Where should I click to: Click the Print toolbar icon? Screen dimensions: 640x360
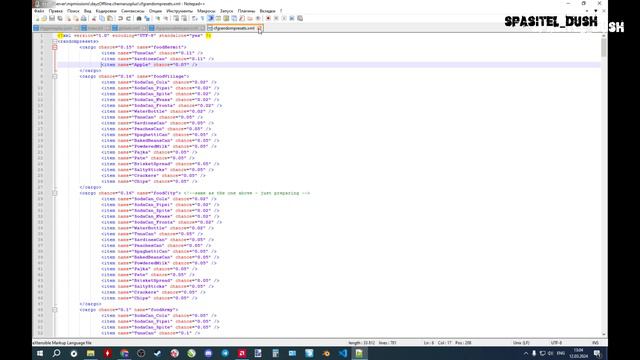[x=83, y=18]
